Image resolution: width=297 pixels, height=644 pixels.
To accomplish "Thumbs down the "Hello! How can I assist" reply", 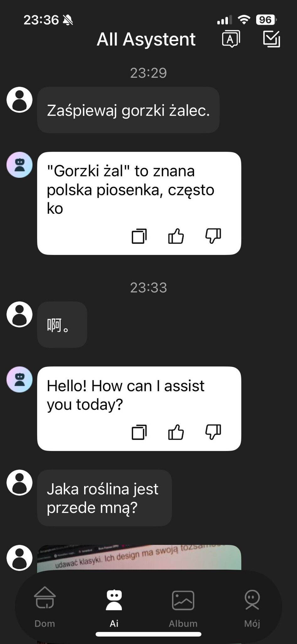I will click(213, 432).
